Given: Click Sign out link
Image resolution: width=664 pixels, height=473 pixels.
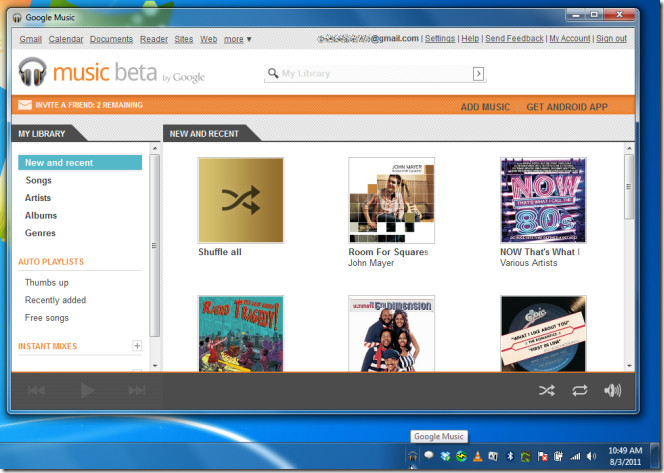Looking at the screenshot, I should (611, 38).
